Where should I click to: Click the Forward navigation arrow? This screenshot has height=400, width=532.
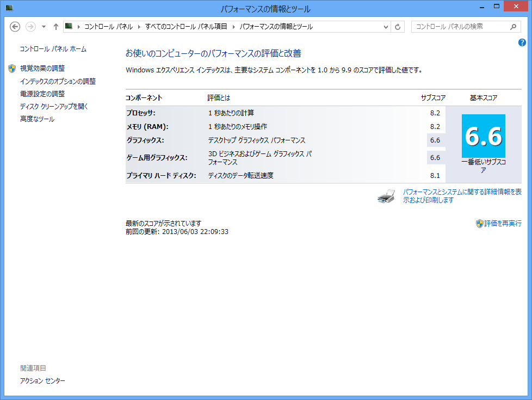point(30,27)
